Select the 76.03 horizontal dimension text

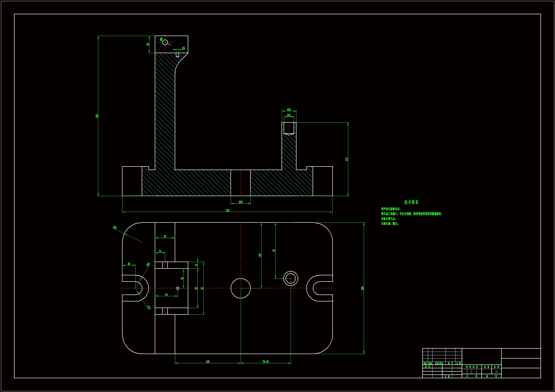point(265,362)
